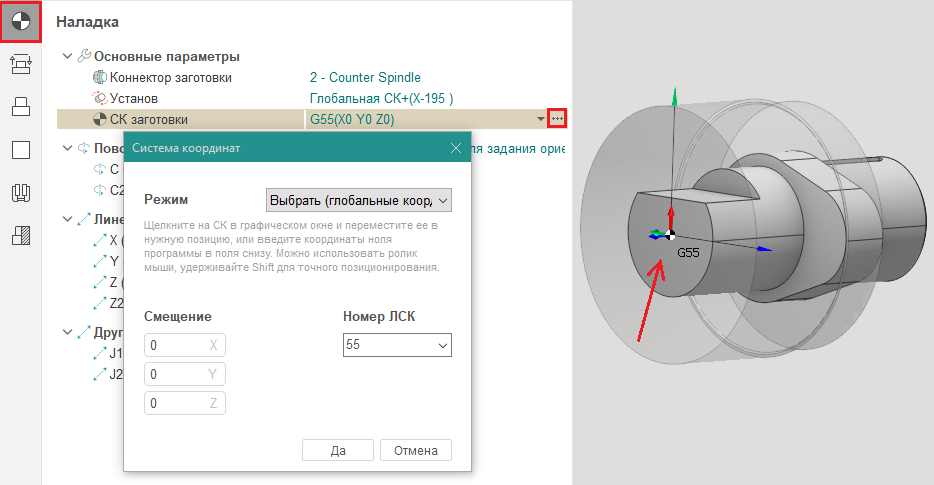Collapse the Основные параметры section
Screen dimensions: 934x485
click(x=67, y=57)
